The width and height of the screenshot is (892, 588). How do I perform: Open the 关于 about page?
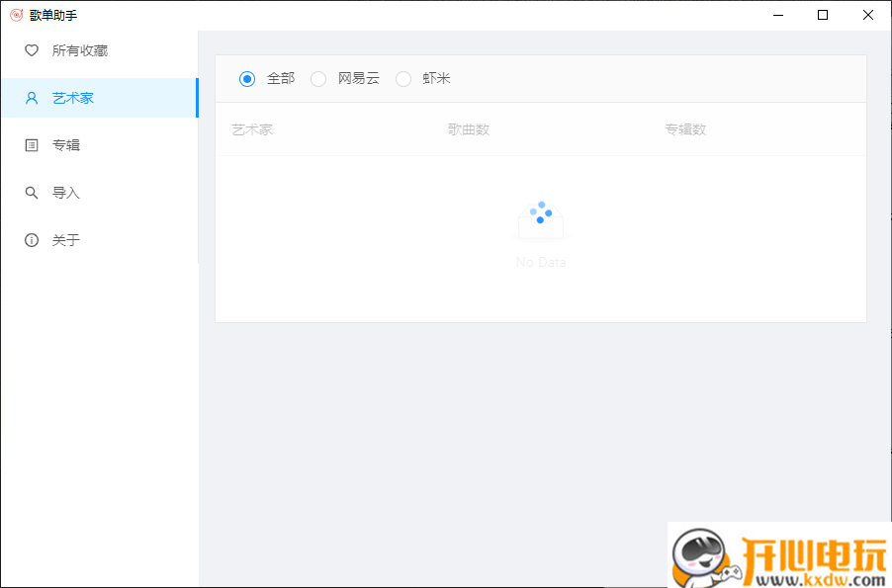(65, 239)
